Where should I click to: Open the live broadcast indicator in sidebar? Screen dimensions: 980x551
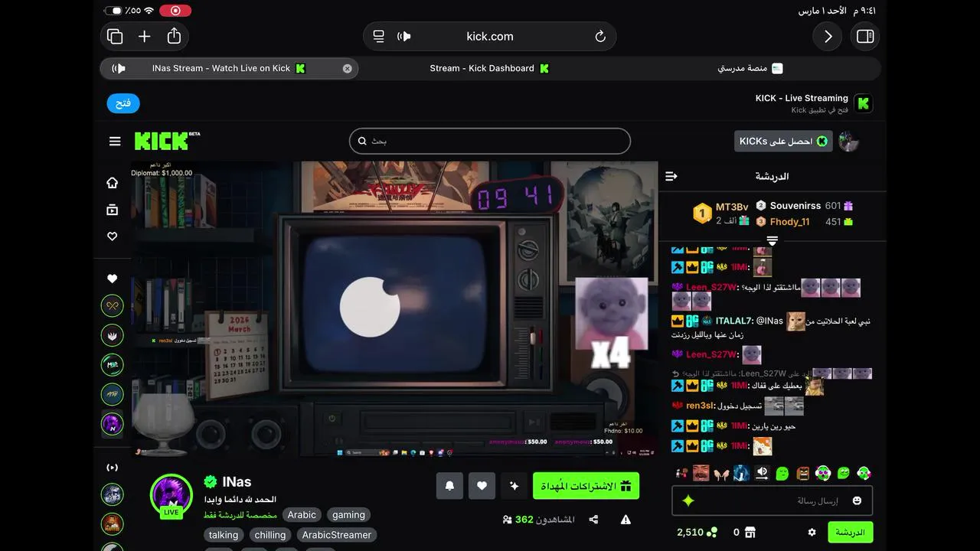point(113,467)
